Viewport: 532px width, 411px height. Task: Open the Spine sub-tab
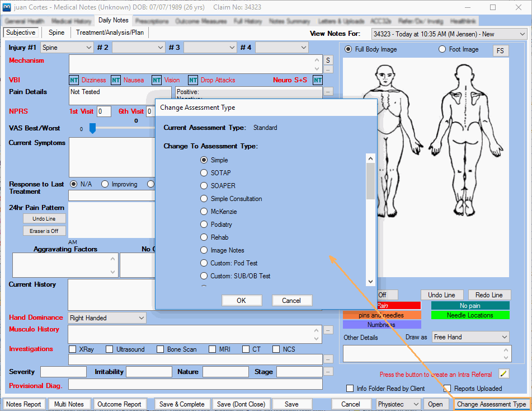tap(57, 32)
